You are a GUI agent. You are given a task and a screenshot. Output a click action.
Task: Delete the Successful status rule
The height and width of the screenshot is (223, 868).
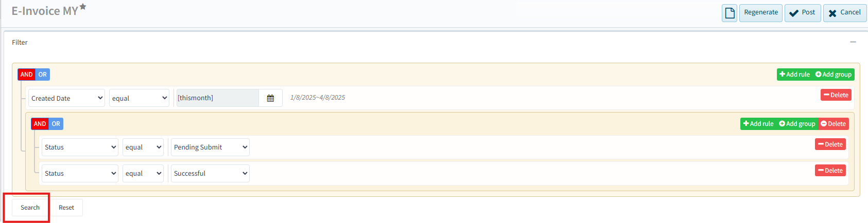click(830, 171)
